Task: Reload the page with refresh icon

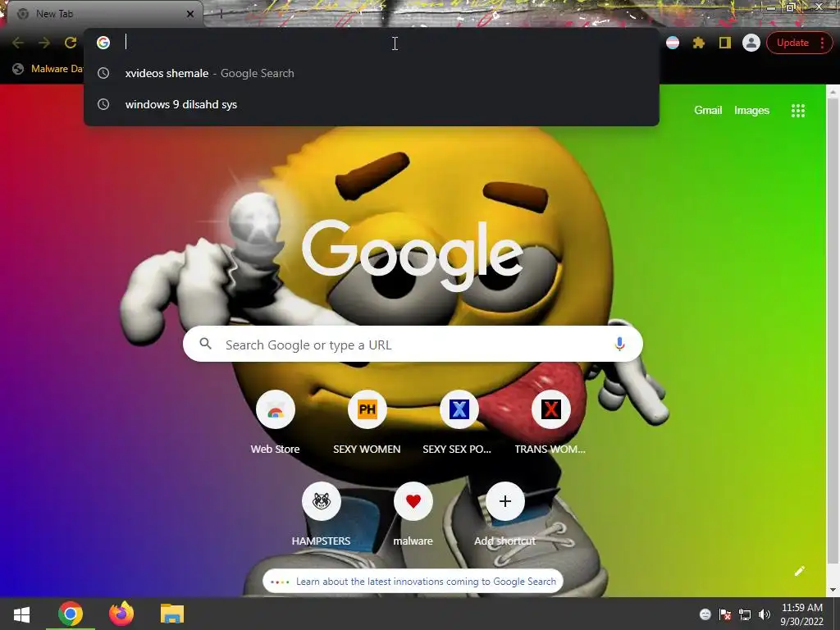Action: point(71,43)
